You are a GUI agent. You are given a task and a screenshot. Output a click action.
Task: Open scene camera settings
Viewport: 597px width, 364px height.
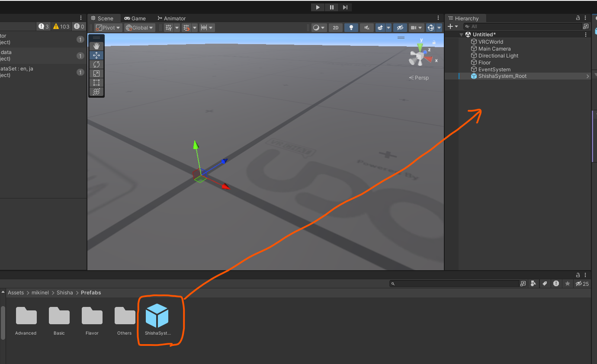[x=416, y=28]
